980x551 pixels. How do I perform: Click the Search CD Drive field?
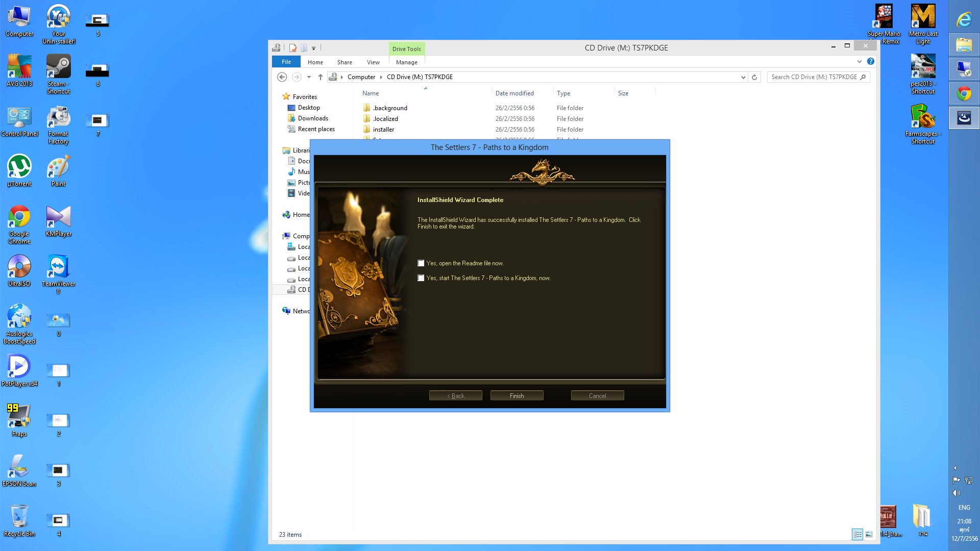[x=814, y=77]
